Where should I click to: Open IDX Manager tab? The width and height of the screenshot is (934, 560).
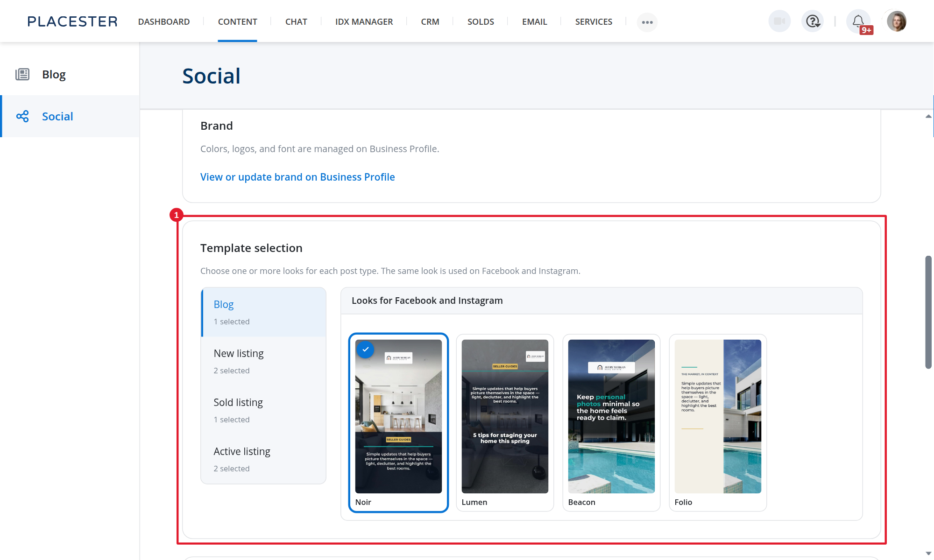click(364, 21)
